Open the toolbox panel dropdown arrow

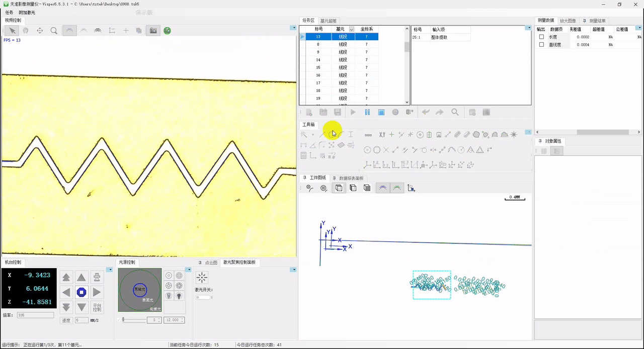pyautogui.click(x=528, y=132)
